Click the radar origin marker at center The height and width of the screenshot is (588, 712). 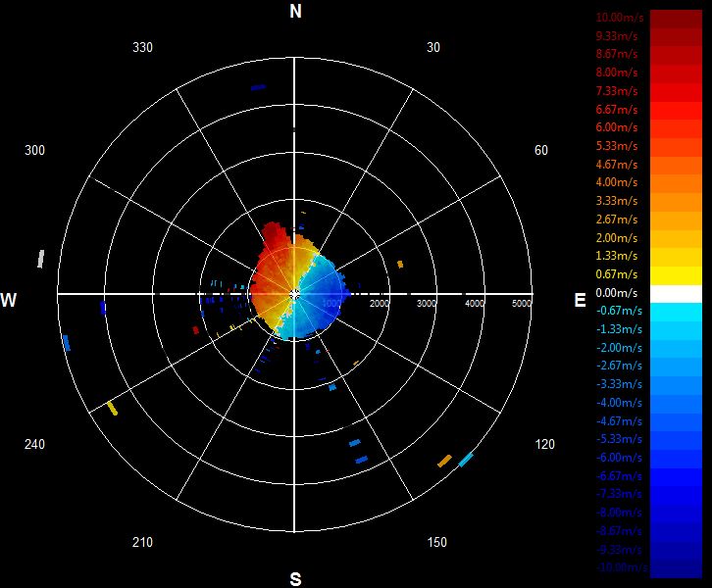click(294, 294)
